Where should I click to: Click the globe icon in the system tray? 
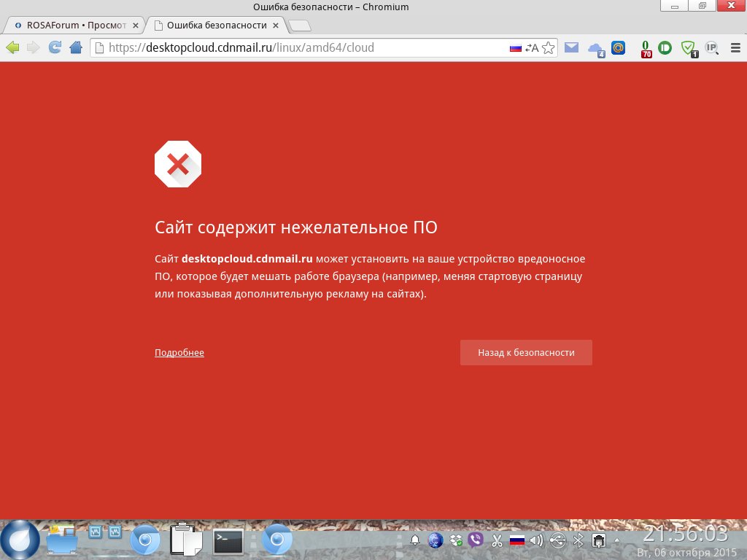[436, 540]
